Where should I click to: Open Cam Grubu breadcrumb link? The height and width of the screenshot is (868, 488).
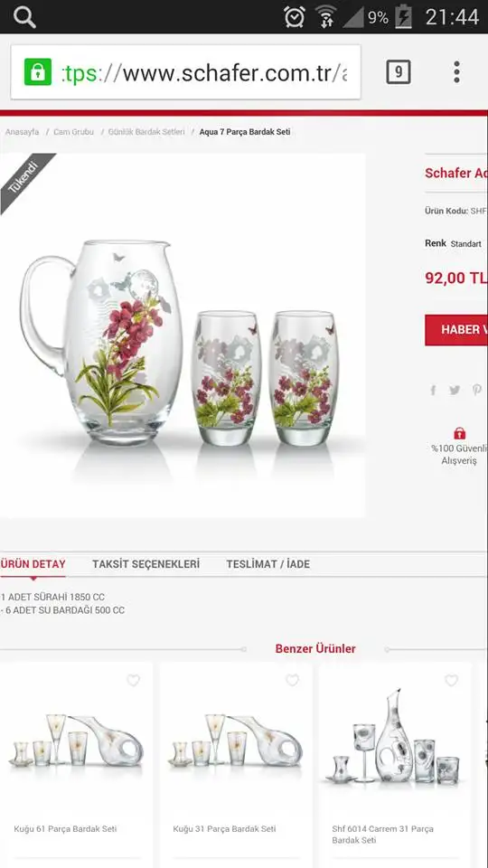click(x=73, y=132)
